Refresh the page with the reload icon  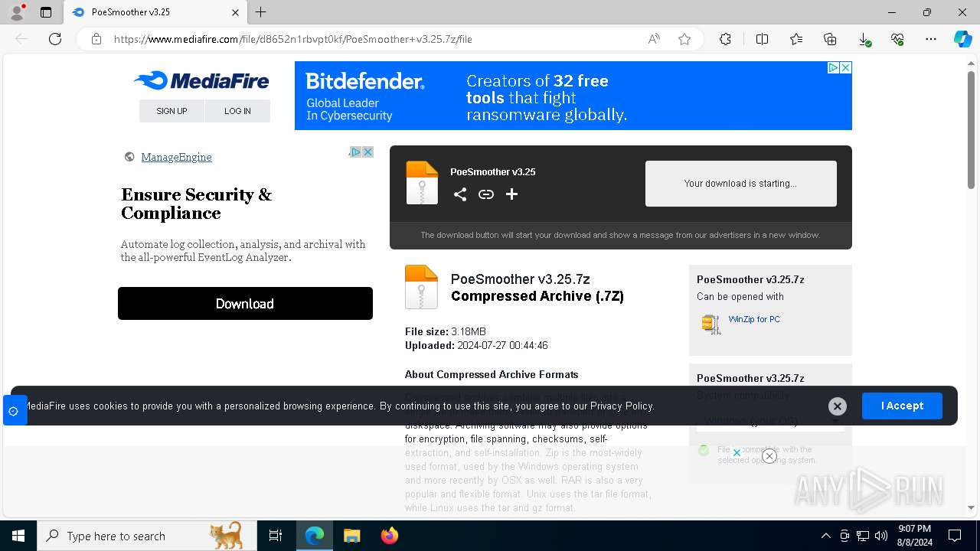point(55,39)
